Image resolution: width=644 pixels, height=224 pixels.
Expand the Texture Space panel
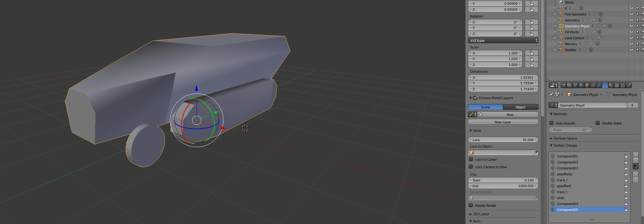click(565, 138)
